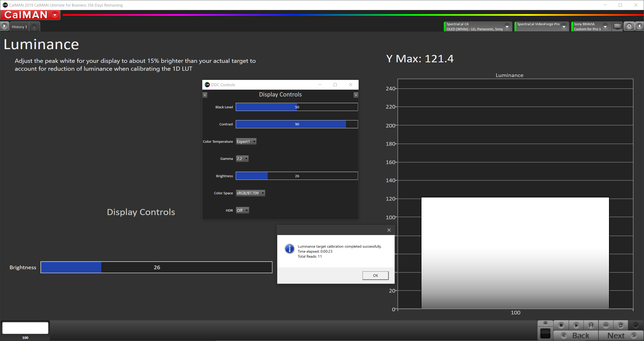The height and width of the screenshot is (341, 644).
Task: Open the CalMAN main menu dropdown arrow
Action: tap(55, 15)
